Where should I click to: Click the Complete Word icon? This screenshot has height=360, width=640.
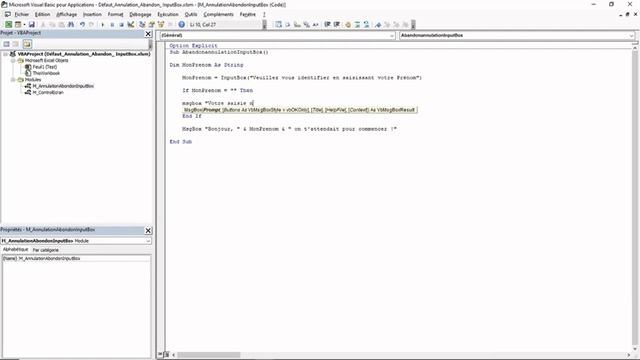point(316,24)
